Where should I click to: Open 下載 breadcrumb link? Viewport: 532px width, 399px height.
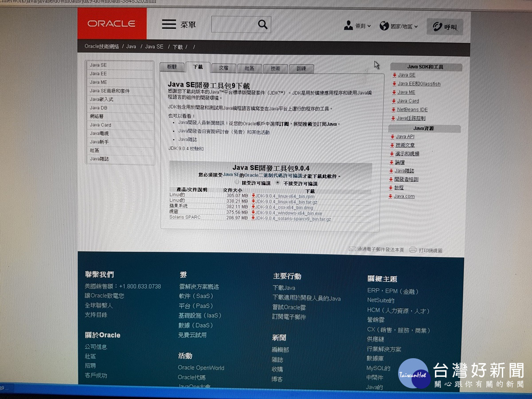177,47
